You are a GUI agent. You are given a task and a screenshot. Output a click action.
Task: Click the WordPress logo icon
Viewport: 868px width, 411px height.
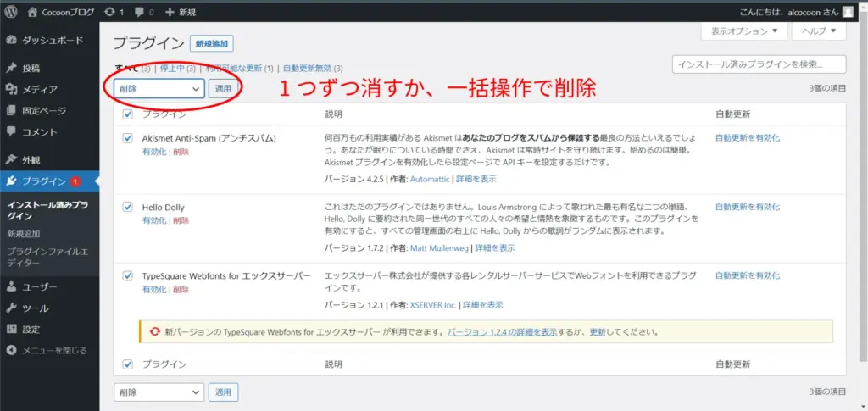pos(11,12)
